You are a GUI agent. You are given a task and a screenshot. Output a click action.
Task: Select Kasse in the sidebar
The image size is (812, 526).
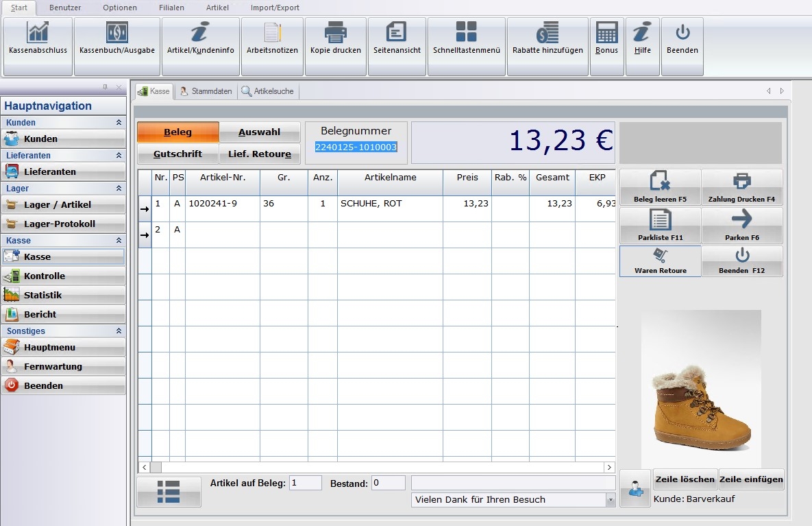point(63,256)
